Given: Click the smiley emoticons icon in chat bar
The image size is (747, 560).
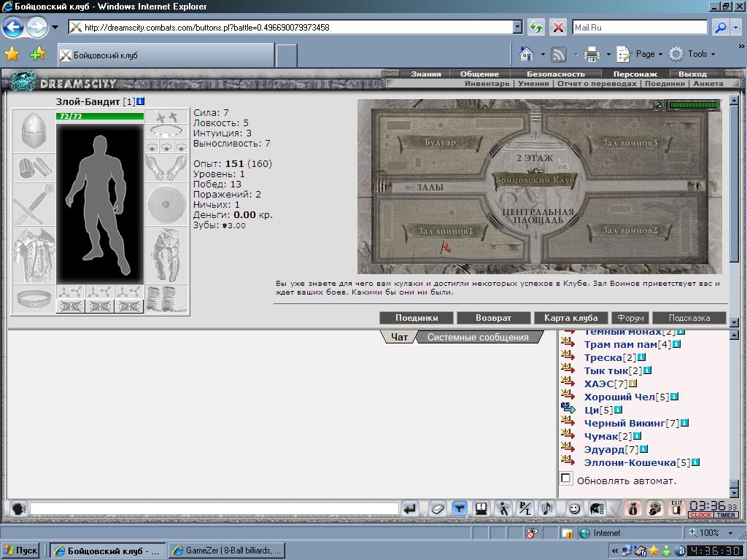Looking at the screenshot, I should tap(574, 509).
